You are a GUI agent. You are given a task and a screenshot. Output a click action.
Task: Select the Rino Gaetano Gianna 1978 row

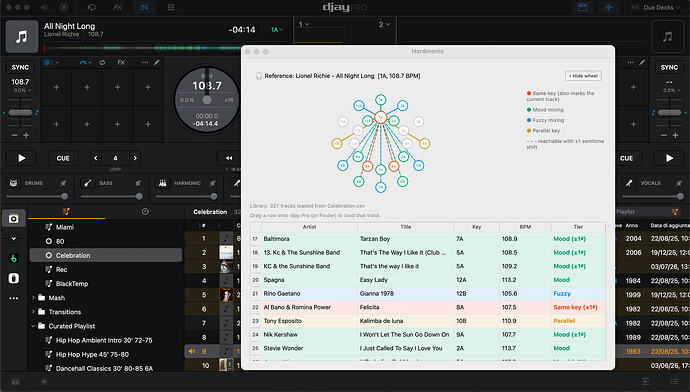pyautogui.click(x=428, y=293)
